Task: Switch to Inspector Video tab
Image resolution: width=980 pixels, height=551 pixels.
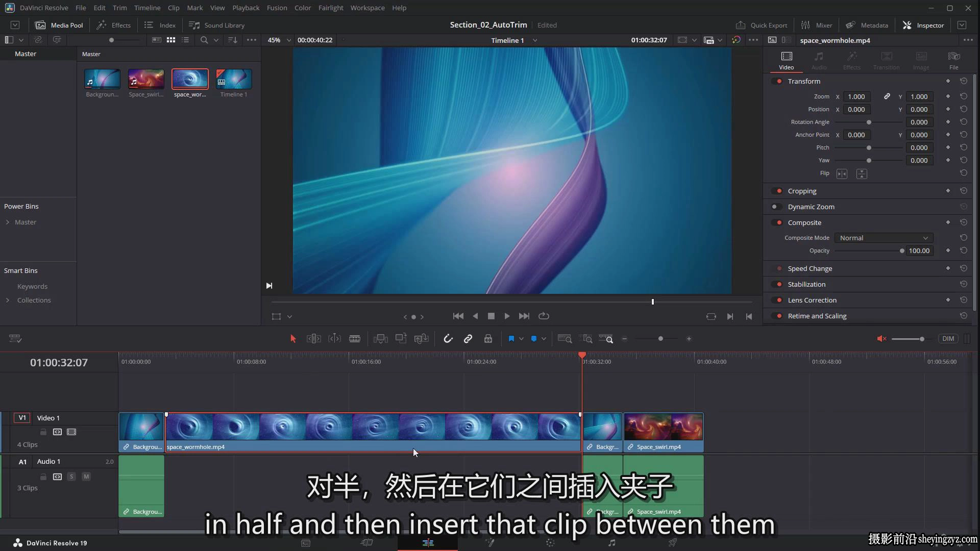Action: coord(787,61)
